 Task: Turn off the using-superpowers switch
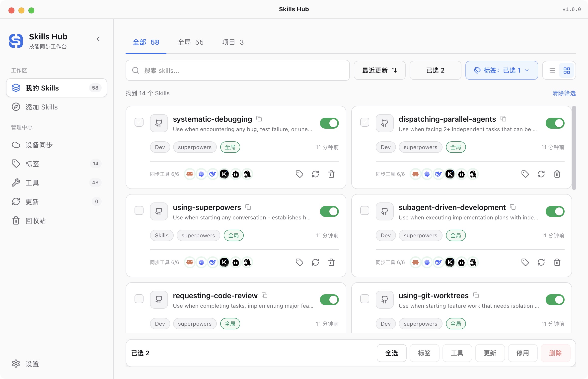tap(329, 211)
